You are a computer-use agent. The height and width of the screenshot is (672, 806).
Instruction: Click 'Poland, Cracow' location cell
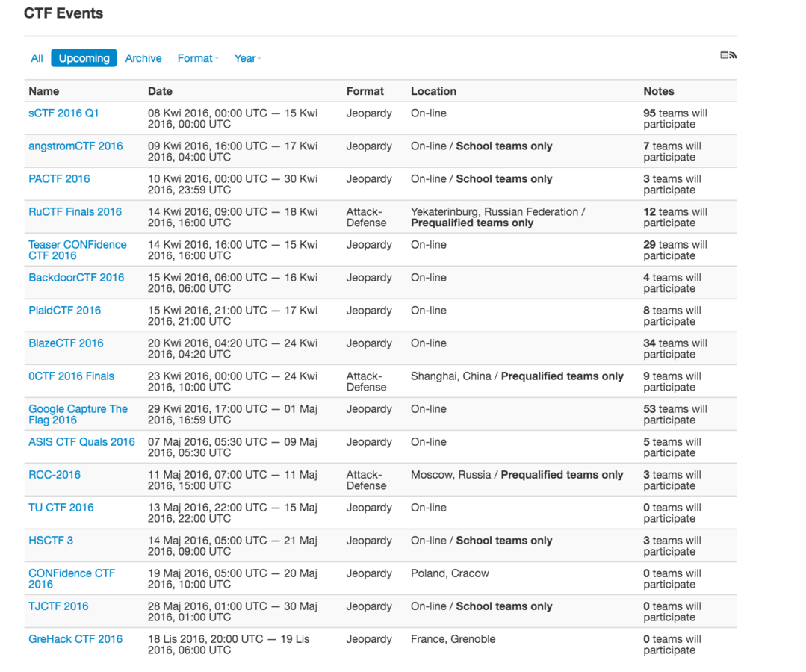[x=450, y=573]
